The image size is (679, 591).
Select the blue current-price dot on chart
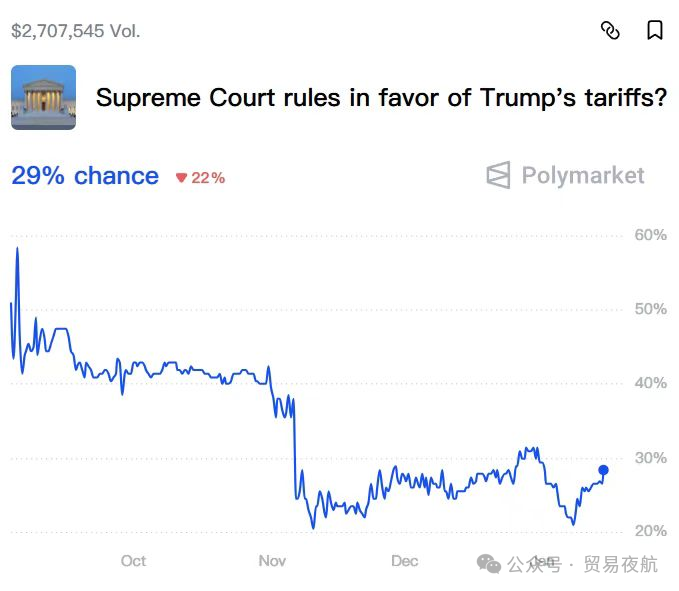(x=603, y=470)
